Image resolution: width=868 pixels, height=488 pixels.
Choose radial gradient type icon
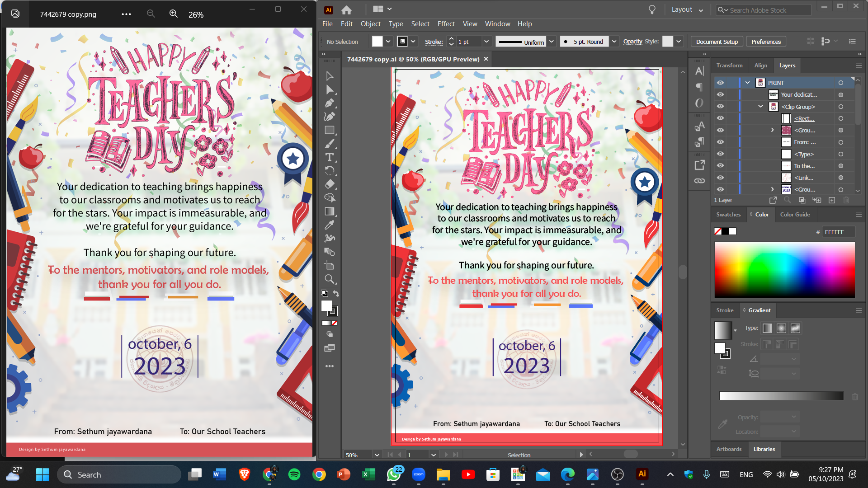tap(781, 328)
